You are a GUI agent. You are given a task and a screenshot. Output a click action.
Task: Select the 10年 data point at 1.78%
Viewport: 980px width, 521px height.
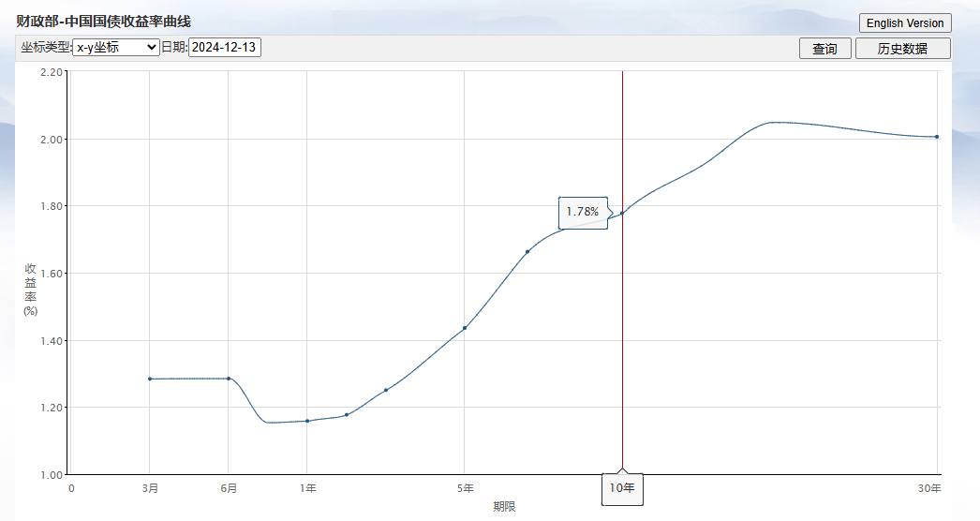622,214
